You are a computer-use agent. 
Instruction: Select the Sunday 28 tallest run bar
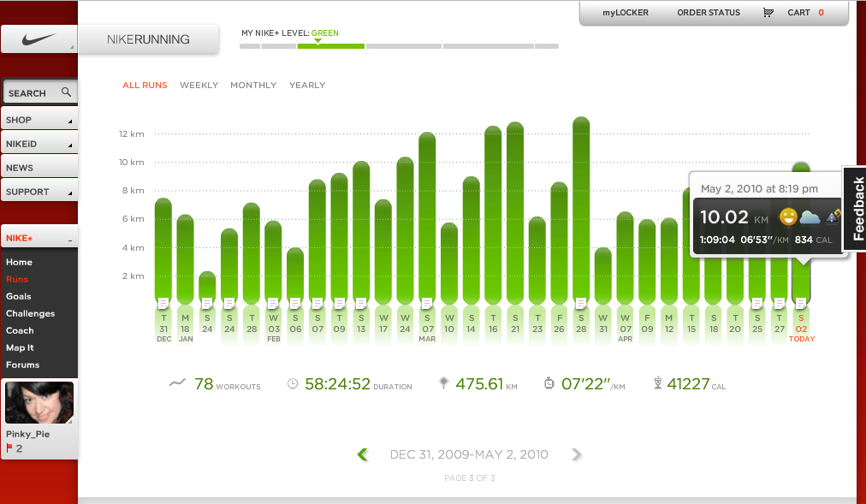[x=581, y=210]
